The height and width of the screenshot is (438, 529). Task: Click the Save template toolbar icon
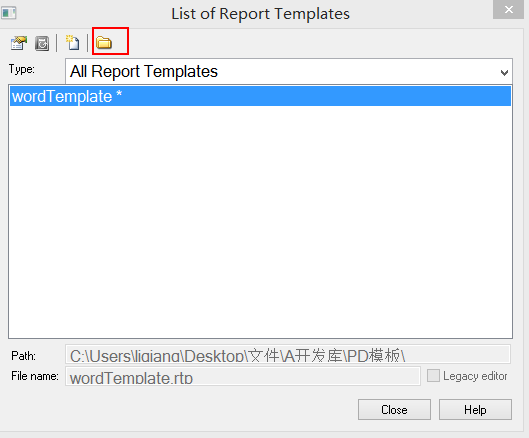(x=42, y=44)
